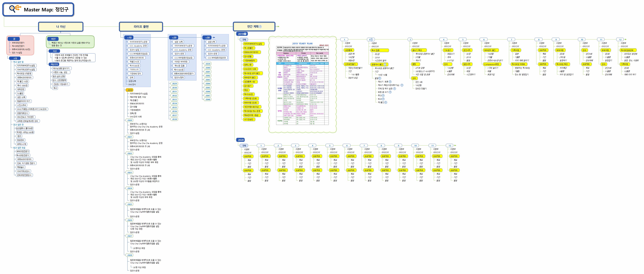Click clock icon next to 책쓰기 토론
644x274 pixels.
[x=390, y=82]
